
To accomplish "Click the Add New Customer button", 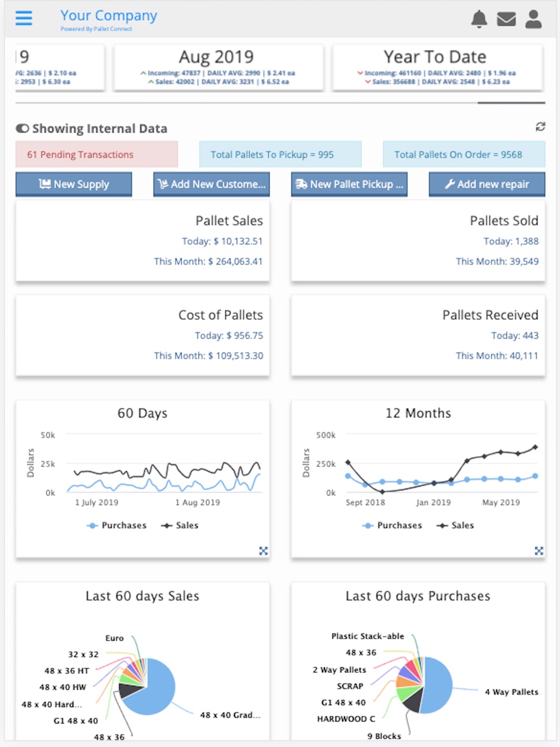I will coord(211,184).
